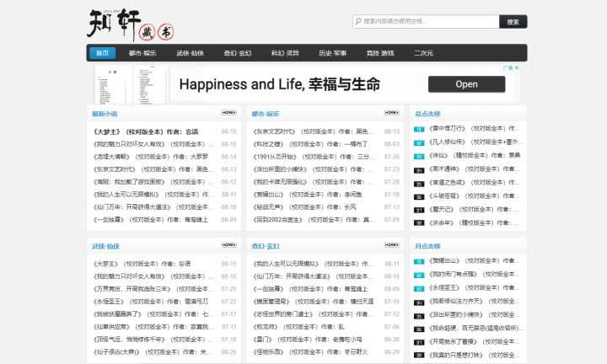Open 《大梦主》 in the 最新小说 list
The image size is (607, 364).
pyautogui.click(x=146, y=131)
